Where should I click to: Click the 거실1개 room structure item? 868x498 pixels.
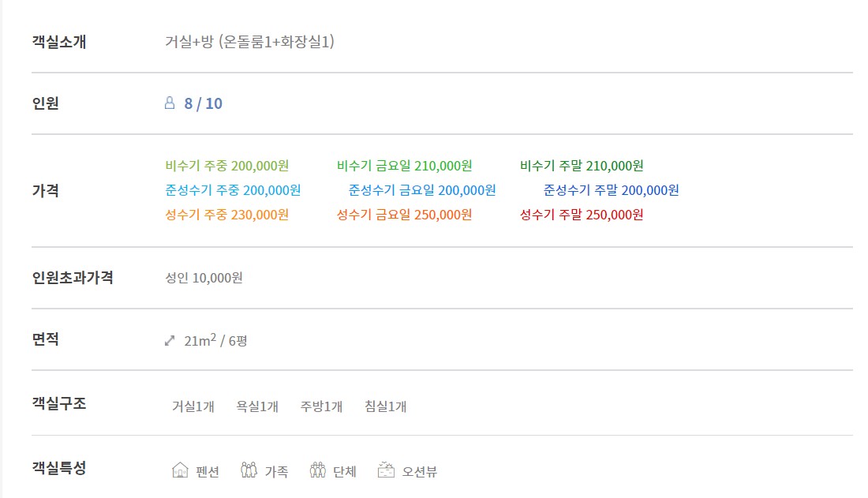click(193, 406)
